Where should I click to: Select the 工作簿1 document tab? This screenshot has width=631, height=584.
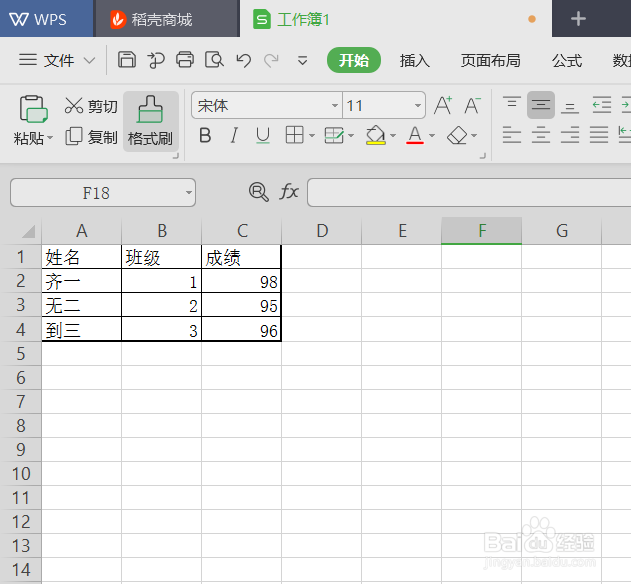click(x=396, y=19)
